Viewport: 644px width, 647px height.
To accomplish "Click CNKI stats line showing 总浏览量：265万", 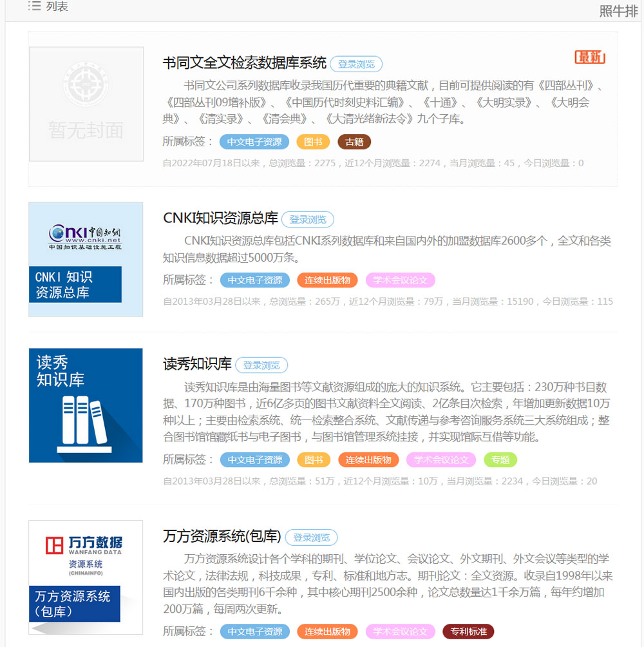I will click(x=388, y=302).
